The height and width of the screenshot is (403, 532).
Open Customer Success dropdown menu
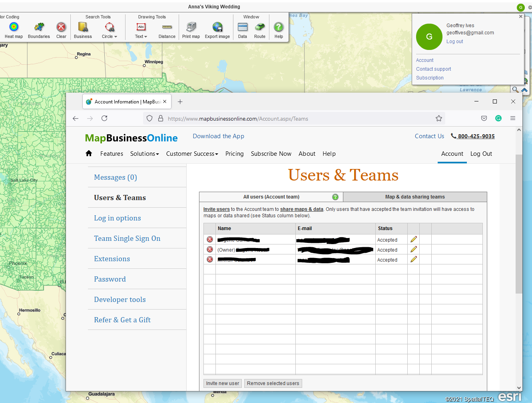(192, 154)
